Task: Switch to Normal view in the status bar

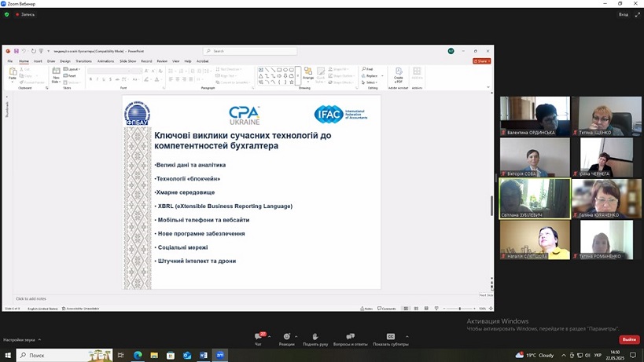Action: point(406,309)
